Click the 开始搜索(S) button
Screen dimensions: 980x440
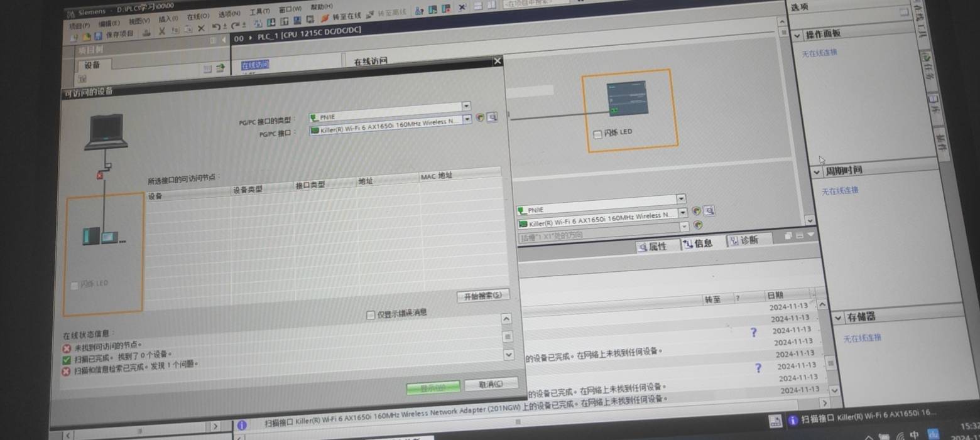pos(482,296)
